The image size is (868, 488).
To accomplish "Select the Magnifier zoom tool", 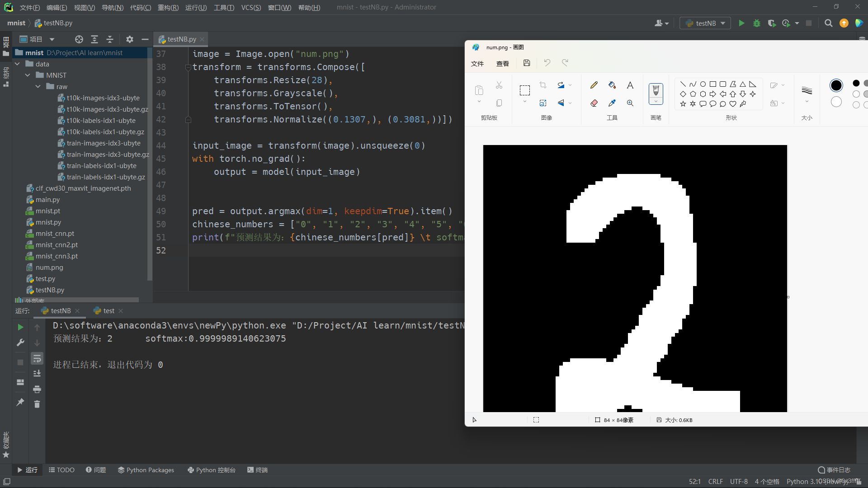I will [630, 103].
